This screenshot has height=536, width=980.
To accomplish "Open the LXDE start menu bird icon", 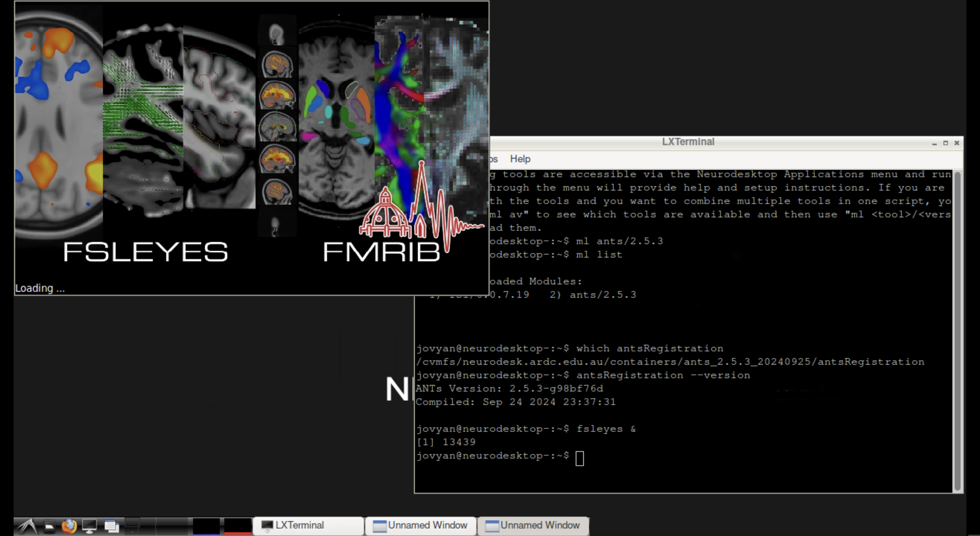I will (x=28, y=527).
